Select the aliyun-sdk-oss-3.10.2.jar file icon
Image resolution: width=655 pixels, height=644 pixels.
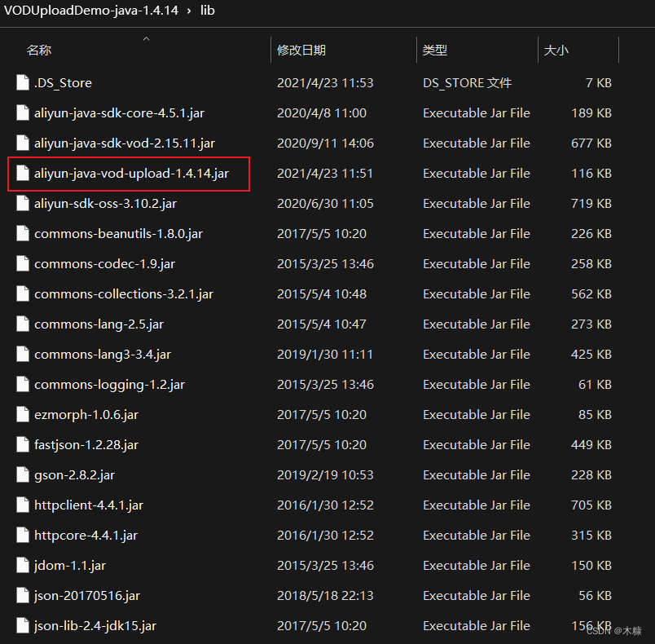pos(22,203)
